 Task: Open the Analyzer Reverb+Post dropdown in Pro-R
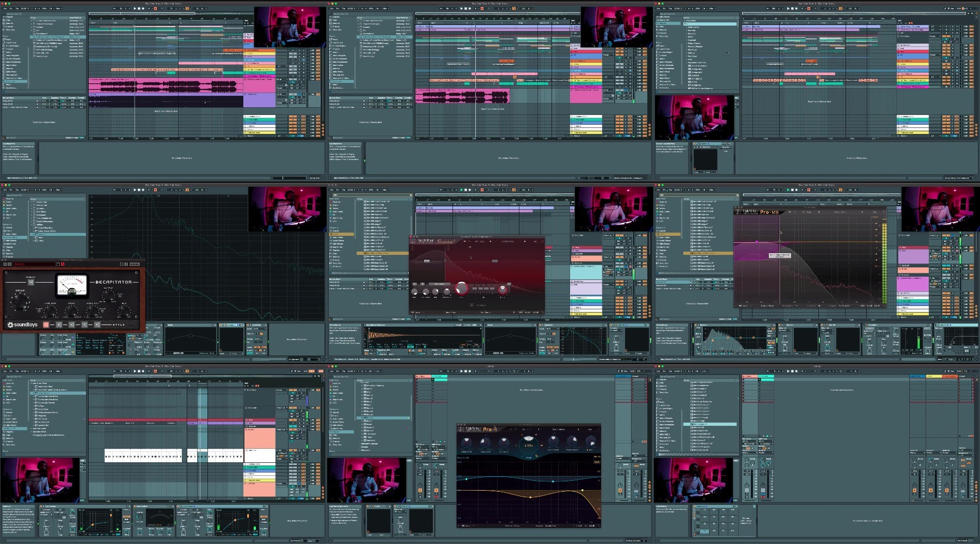pyautogui.click(x=550, y=525)
